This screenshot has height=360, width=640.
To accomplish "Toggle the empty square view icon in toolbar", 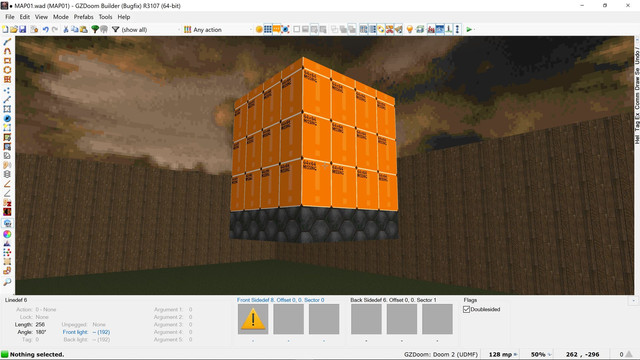I will coord(297,29).
